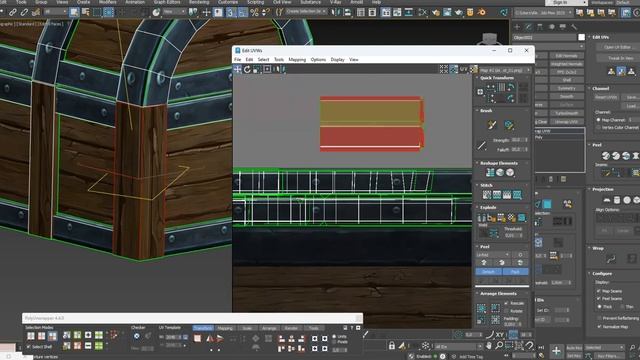Image resolution: width=640 pixels, height=360 pixels.
Task: Click the first Peel icon in Modify panel
Action: [x=606, y=156]
